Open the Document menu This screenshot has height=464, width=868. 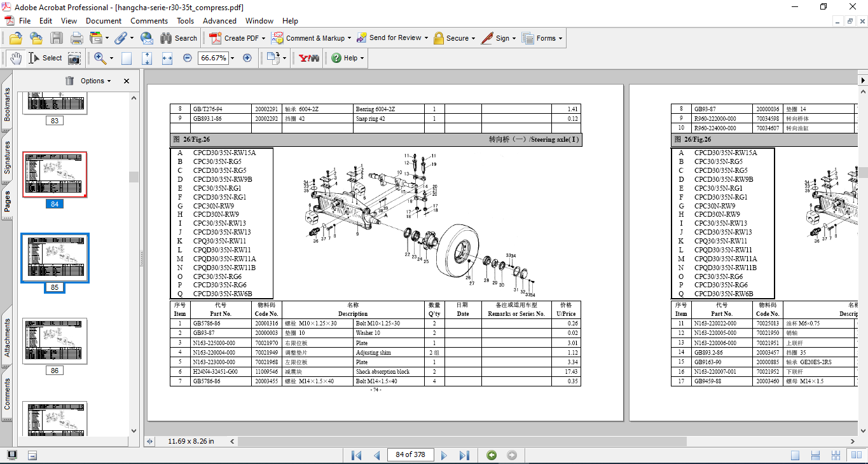tap(104, 20)
